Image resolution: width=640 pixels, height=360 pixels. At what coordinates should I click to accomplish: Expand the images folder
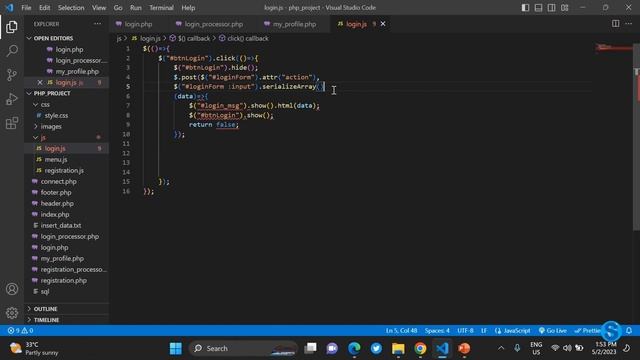[x=51, y=127]
